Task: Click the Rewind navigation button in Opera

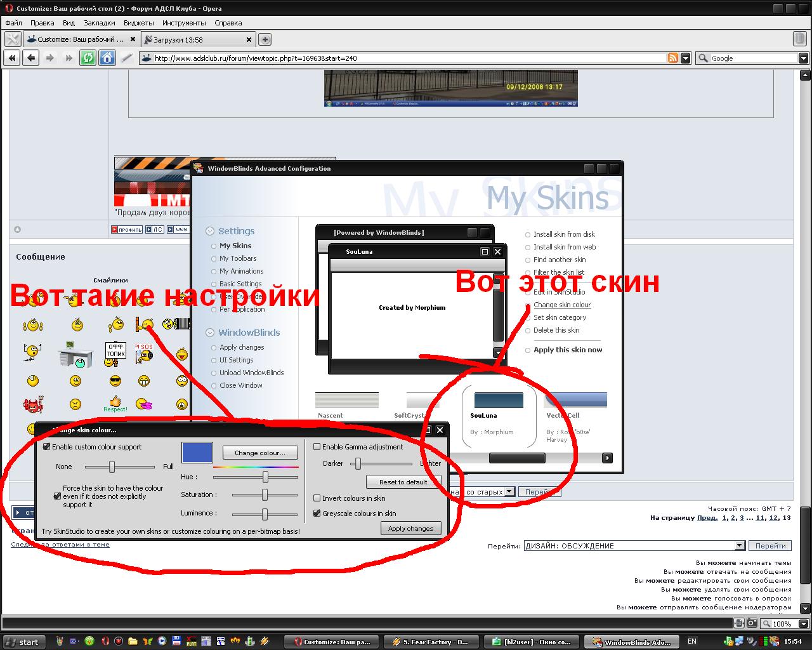Action: 11,58
